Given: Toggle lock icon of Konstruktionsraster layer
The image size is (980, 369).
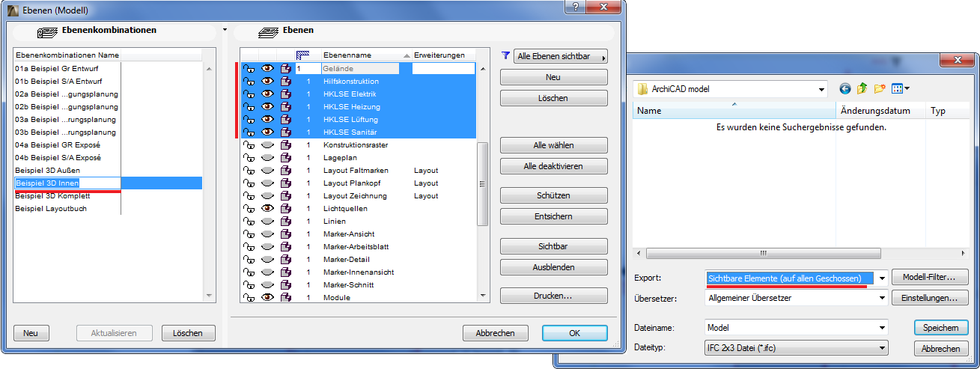Looking at the screenshot, I should (249, 144).
